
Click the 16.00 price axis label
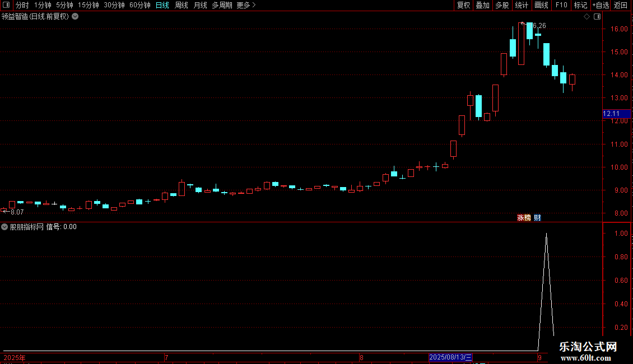click(619, 29)
